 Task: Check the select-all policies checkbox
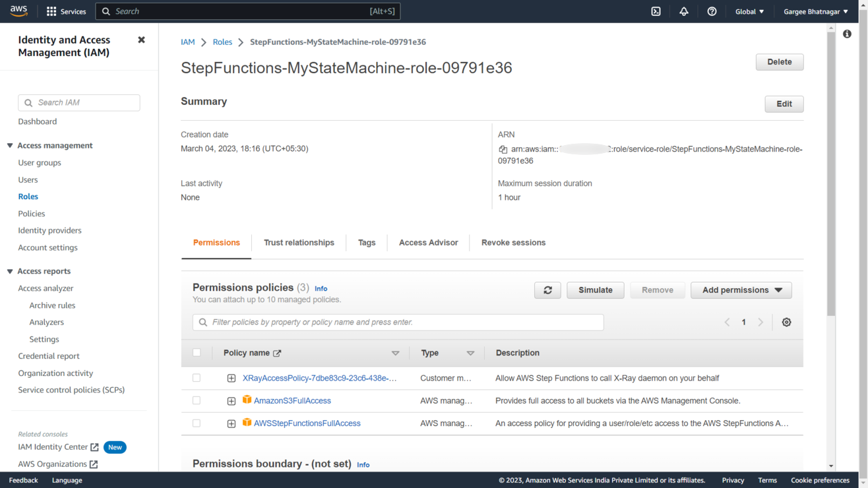197,353
